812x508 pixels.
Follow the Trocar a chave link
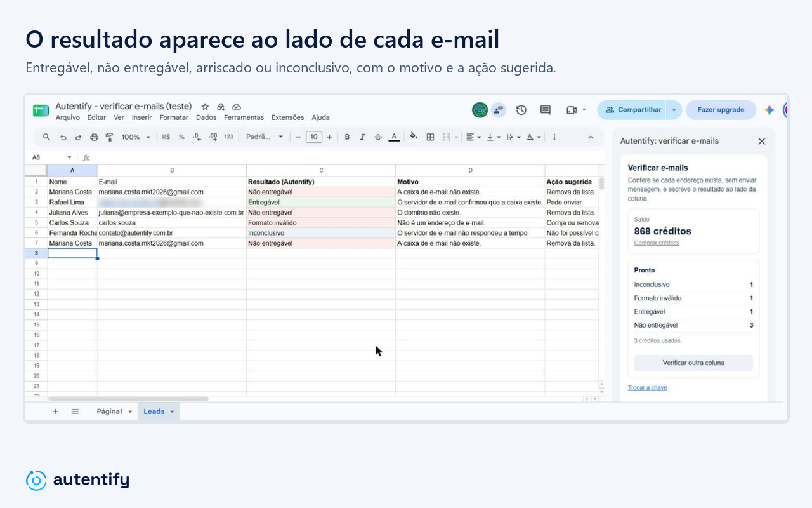point(647,387)
